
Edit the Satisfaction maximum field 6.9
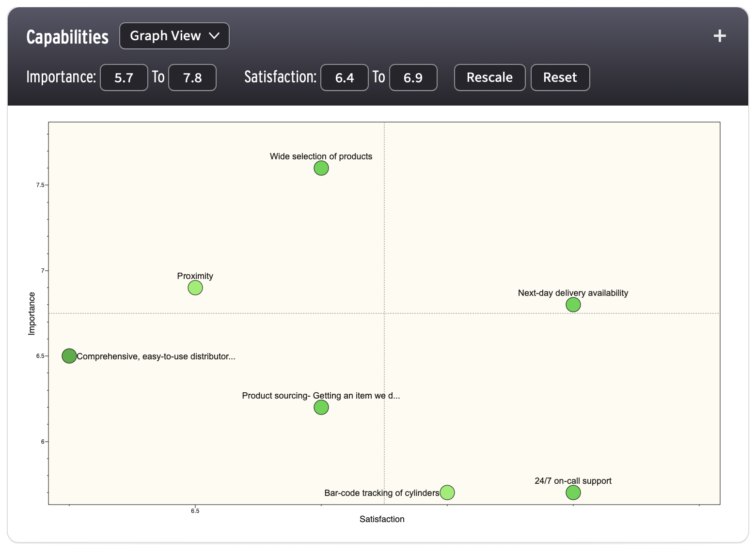(413, 77)
